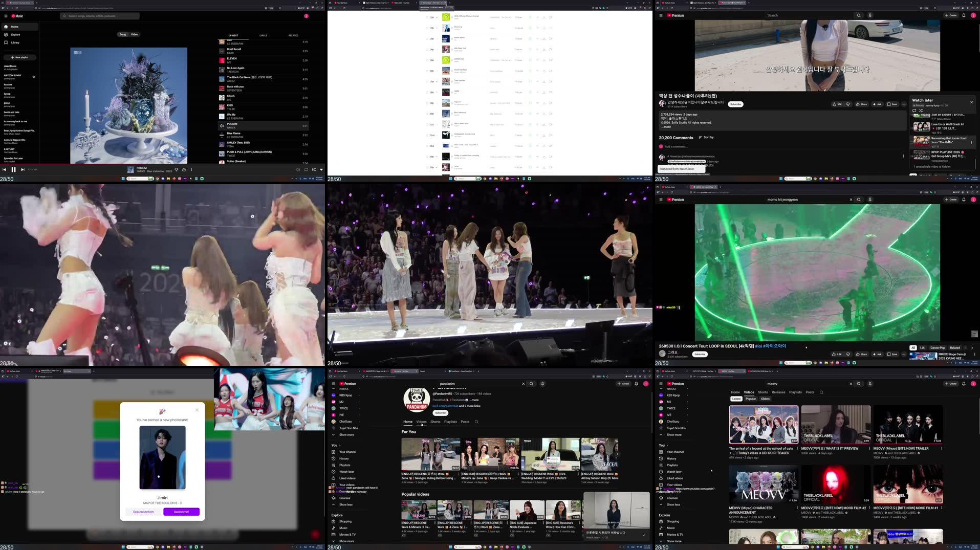
Task: Open KPOP PLAYLIST 2026 thumbnail in Watch later
Action: [x=922, y=155]
